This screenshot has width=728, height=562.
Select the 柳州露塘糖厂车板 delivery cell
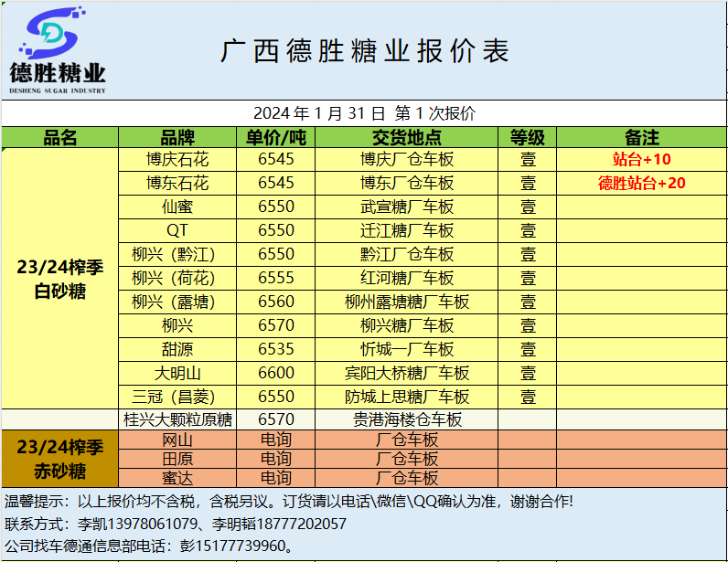(407, 302)
